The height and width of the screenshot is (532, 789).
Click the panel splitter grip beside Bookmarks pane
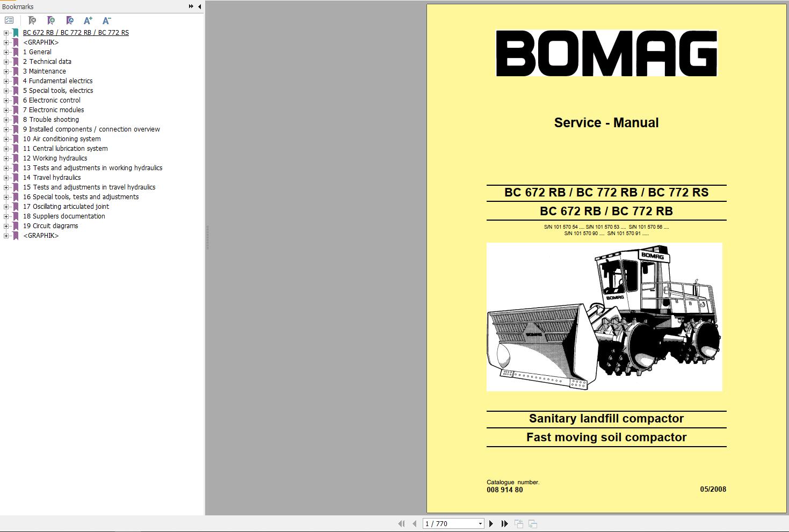[207, 237]
